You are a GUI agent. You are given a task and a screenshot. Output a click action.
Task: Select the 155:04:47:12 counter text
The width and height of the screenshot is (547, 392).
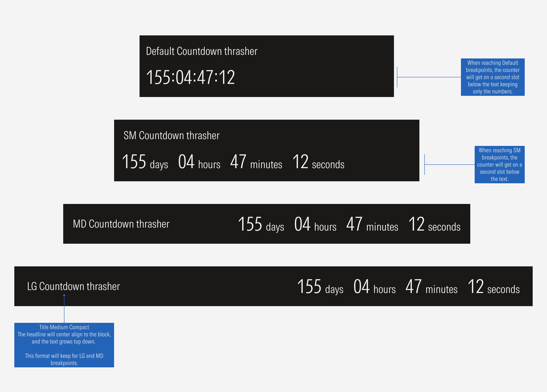pos(191,78)
